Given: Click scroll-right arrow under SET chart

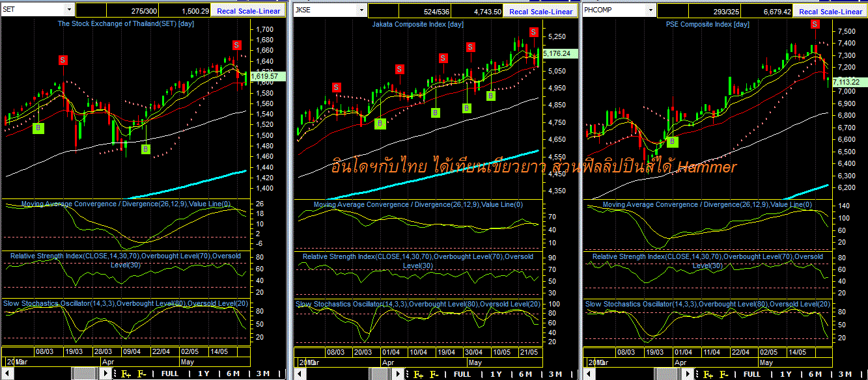Looking at the screenshot, I should point(105,373).
